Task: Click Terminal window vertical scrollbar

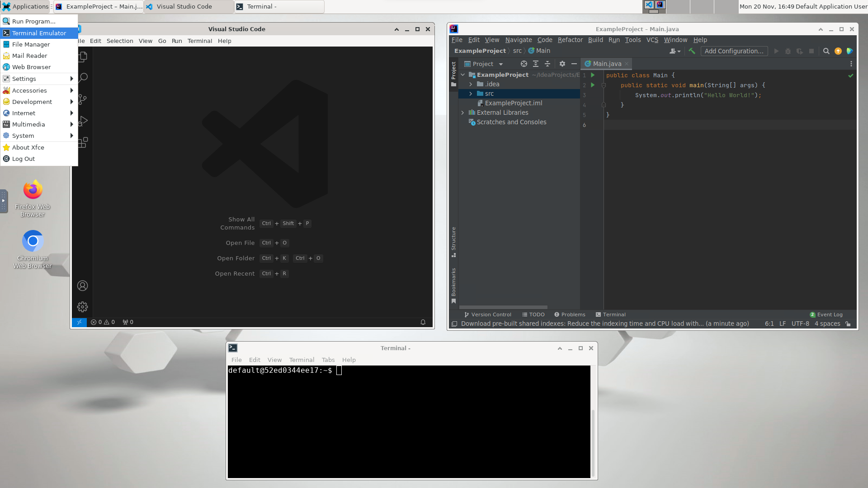Action: pyautogui.click(x=593, y=443)
